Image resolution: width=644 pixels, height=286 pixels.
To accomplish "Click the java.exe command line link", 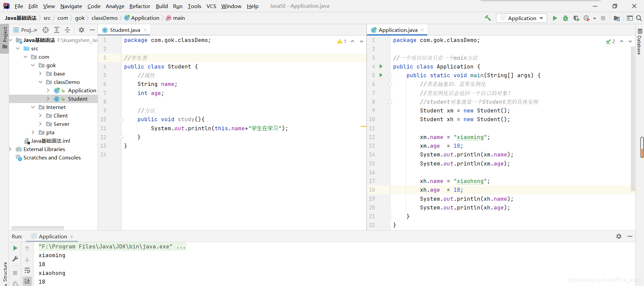I will [x=112, y=246].
